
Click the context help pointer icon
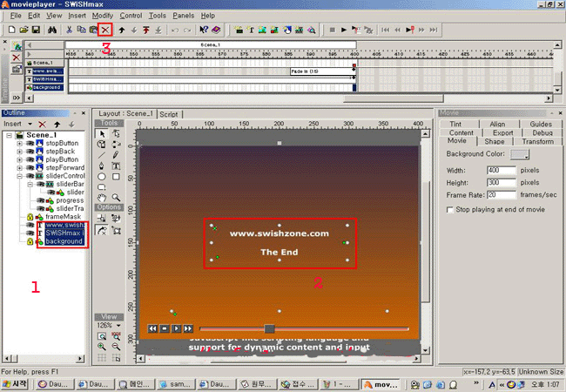pyautogui.click(x=204, y=30)
